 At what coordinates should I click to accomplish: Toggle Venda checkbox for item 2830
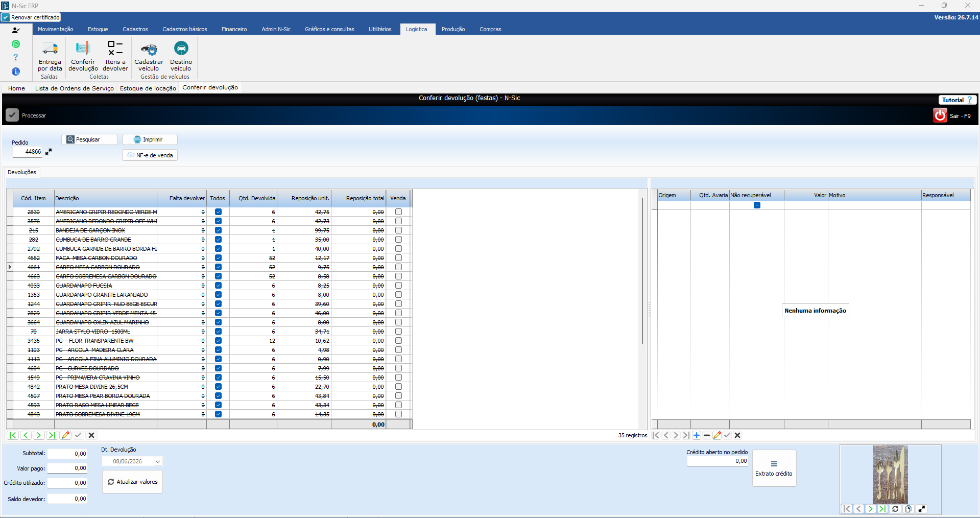point(398,212)
